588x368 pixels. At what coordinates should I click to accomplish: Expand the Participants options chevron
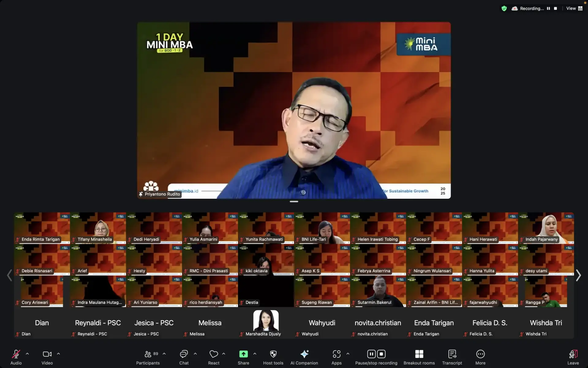[x=164, y=354]
